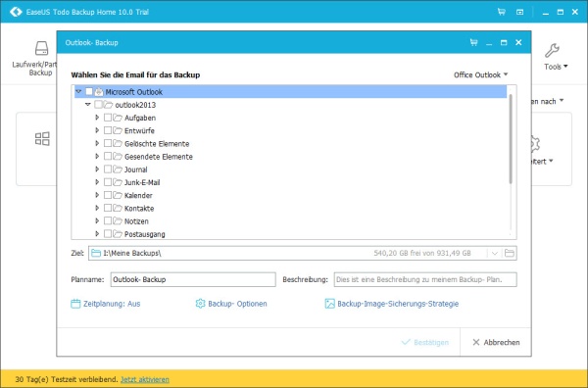Check the Kalender checkbox
The height and width of the screenshot is (388, 588).
[x=108, y=195]
